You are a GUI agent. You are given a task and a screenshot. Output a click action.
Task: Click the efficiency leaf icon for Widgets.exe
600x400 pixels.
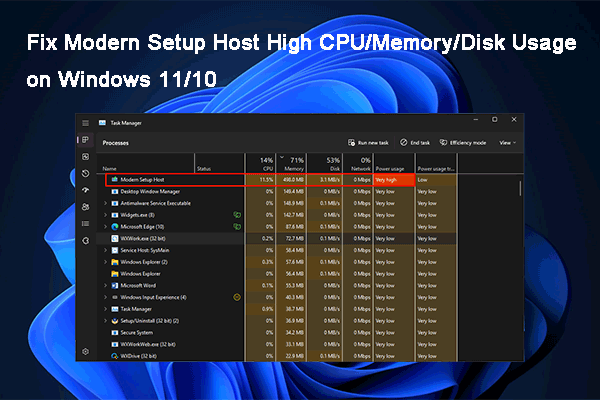point(237,215)
